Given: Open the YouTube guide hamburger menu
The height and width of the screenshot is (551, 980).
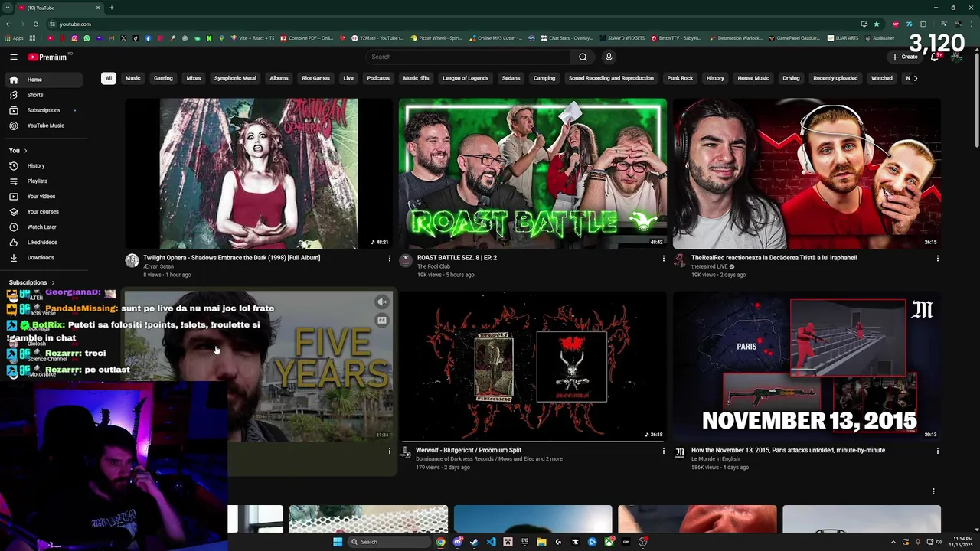Looking at the screenshot, I should [14, 57].
